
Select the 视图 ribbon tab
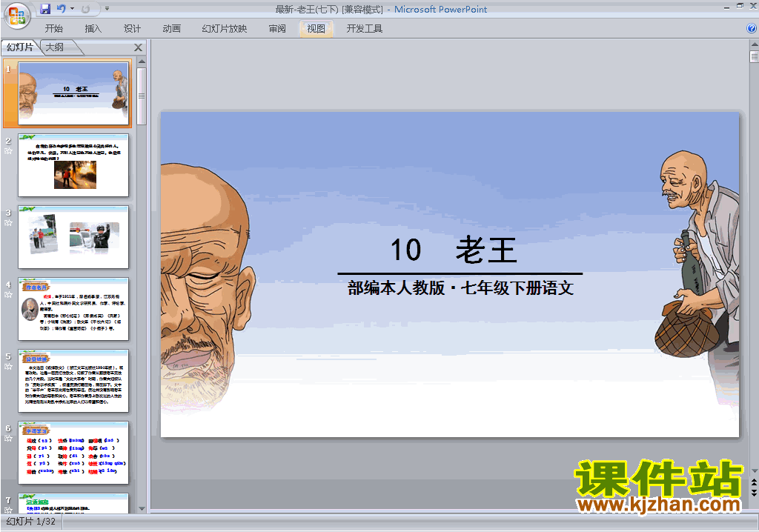tap(316, 29)
